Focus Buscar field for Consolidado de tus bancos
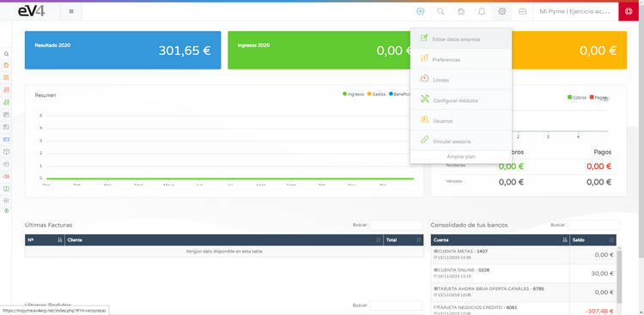This screenshot has height=315, width=644. (594, 225)
